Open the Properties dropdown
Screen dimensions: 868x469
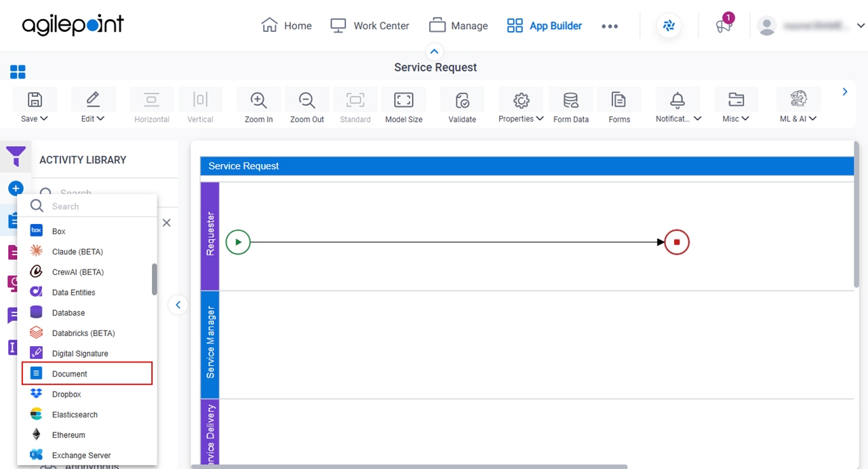521,106
